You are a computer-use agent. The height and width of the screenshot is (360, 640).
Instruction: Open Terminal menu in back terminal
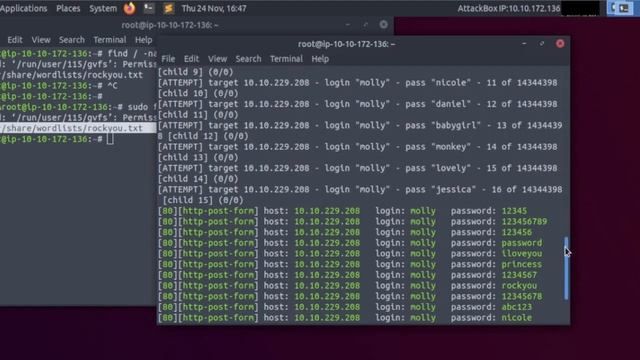click(110, 40)
